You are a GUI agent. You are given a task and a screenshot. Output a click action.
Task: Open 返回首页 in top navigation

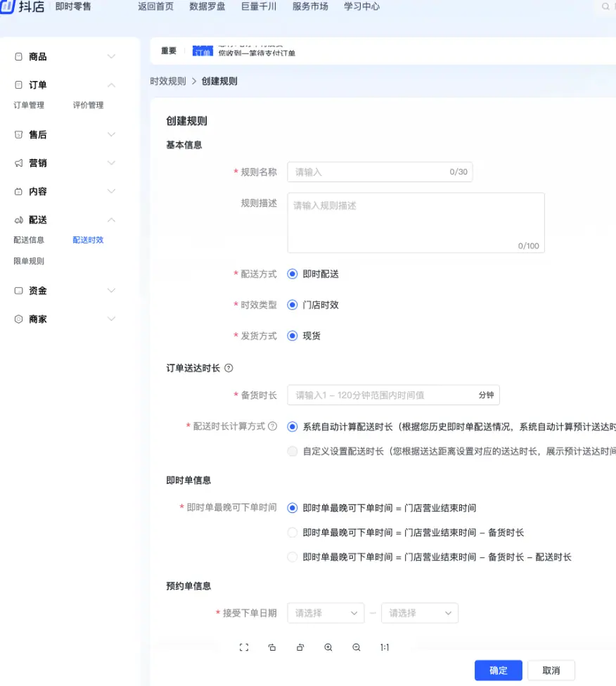pyautogui.click(x=155, y=6)
